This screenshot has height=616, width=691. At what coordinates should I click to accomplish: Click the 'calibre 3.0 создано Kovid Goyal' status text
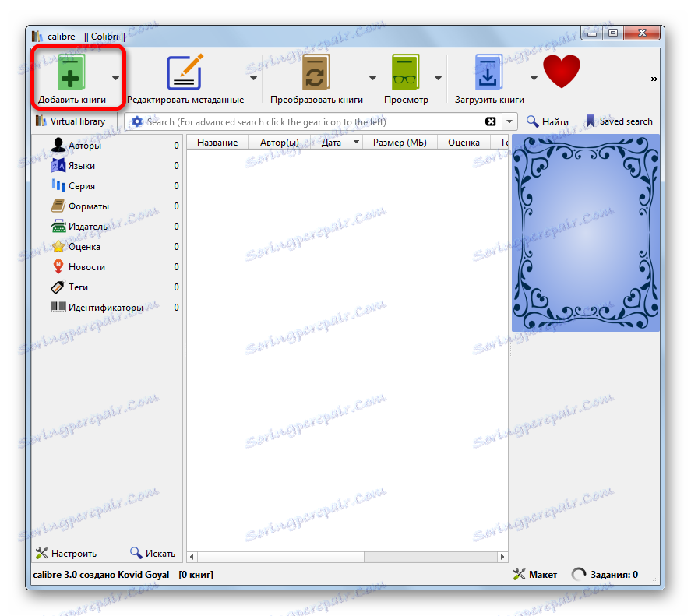[x=101, y=574]
